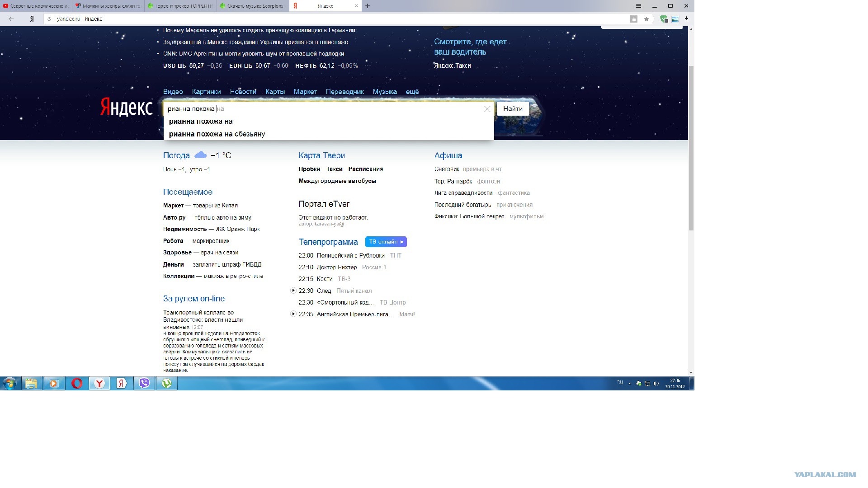Open the Пробки traffic link
The height and width of the screenshot is (488, 868).
coord(309,169)
